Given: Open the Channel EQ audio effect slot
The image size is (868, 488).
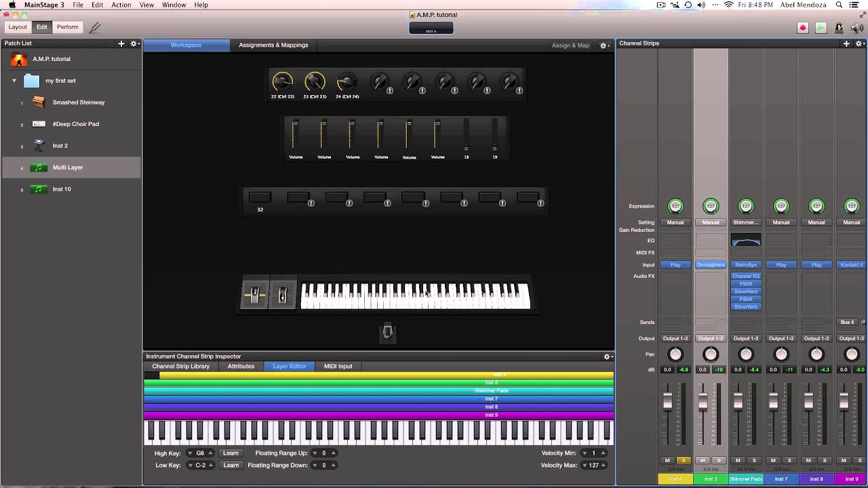Looking at the screenshot, I should point(746,277).
